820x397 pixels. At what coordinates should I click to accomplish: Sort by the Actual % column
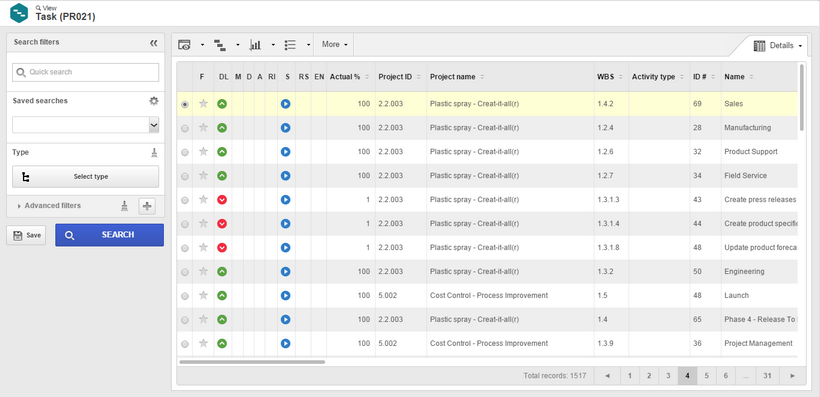pyautogui.click(x=350, y=77)
